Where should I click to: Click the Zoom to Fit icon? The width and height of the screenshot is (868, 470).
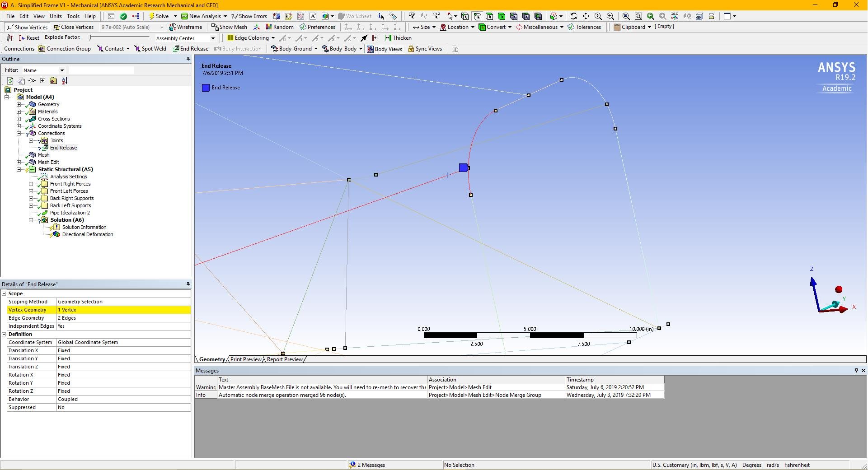tap(626, 16)
